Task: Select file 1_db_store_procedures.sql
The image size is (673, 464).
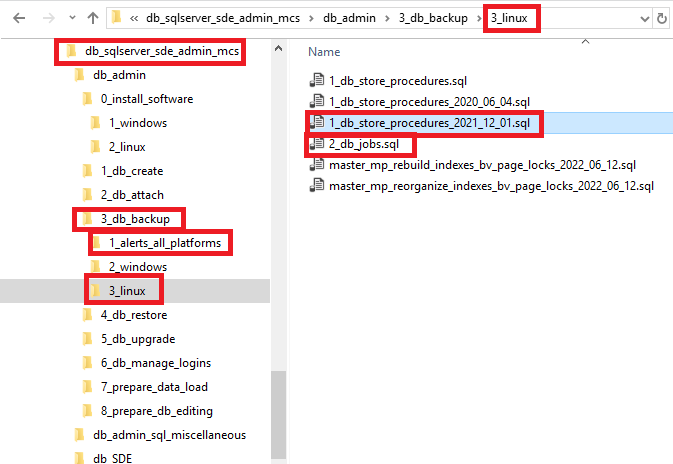Action: pyautogui.click(x=397, y=81)
